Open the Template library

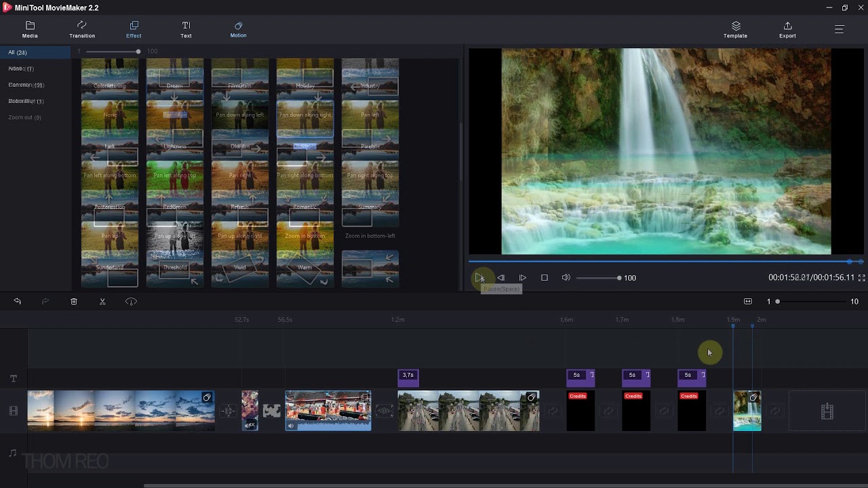pyautogui.click(x=735, y=30)
